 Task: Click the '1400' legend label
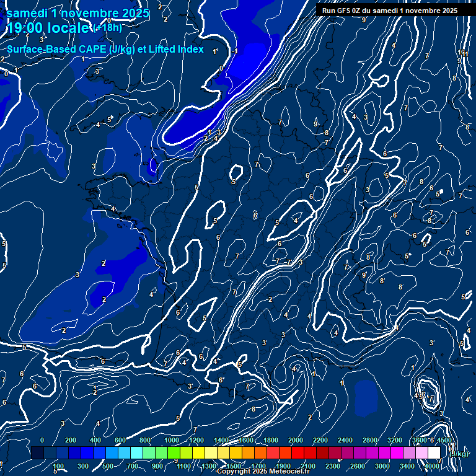point(221,440)
